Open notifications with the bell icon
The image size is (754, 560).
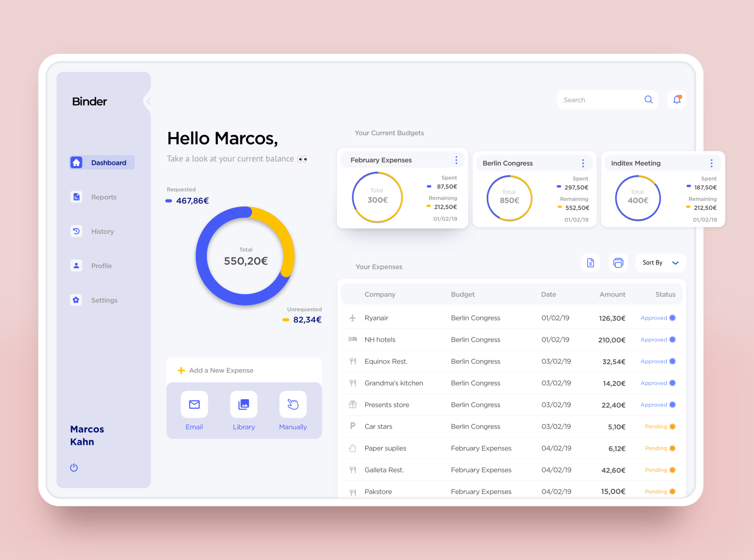[x=677, y=99]
